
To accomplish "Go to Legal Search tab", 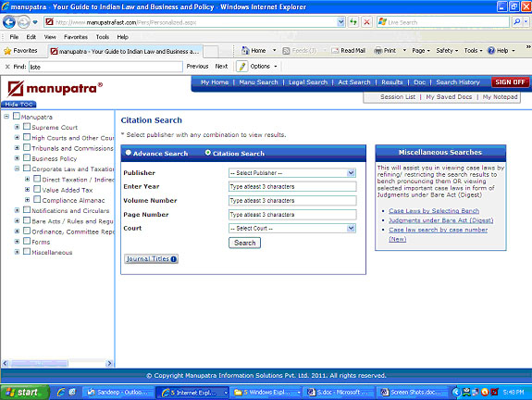I will [308, 82].
